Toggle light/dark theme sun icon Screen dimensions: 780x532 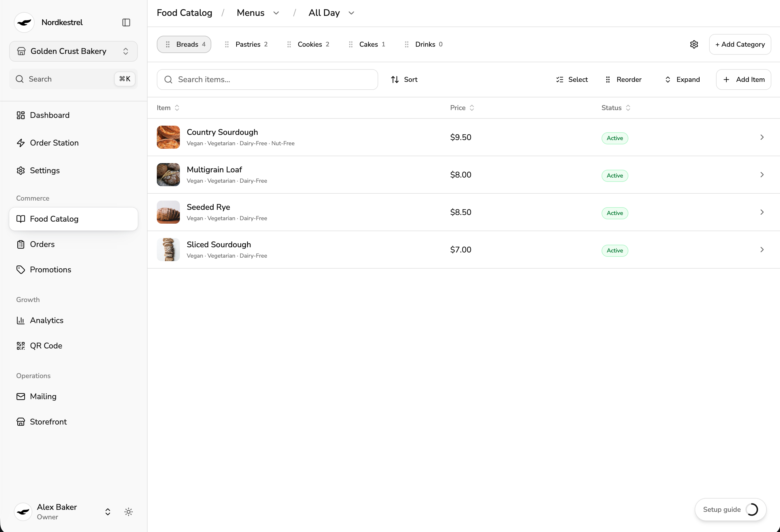tap(129, 512)
